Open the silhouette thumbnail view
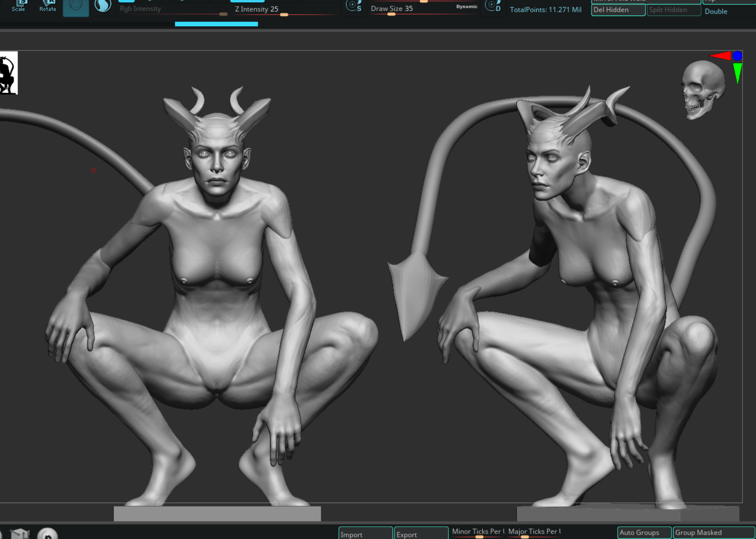Screen dimensions: 756x539 pos(8,73)
